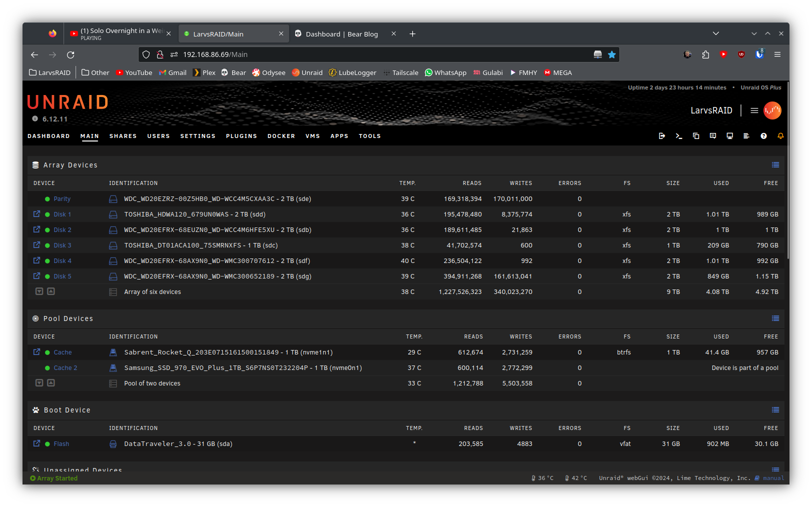The image size is (812, 507).
Task: Click the bookmark star in address bar
Action: (611, 54)
